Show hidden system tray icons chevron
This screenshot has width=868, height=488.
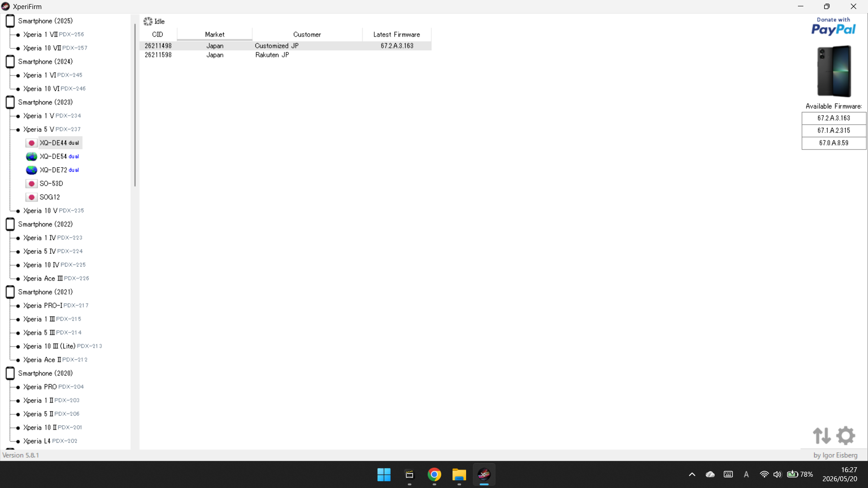692,474
